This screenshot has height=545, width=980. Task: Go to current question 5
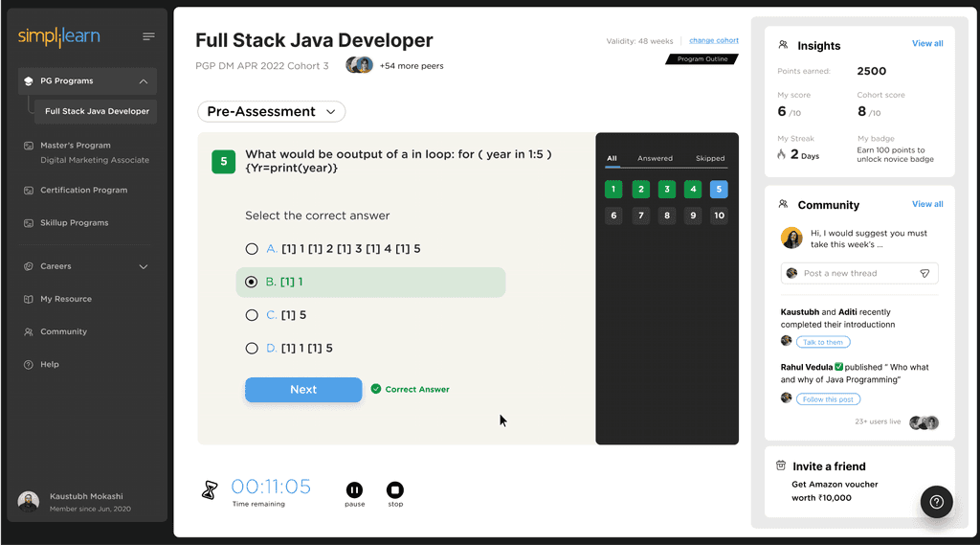[x=719, y=189]
